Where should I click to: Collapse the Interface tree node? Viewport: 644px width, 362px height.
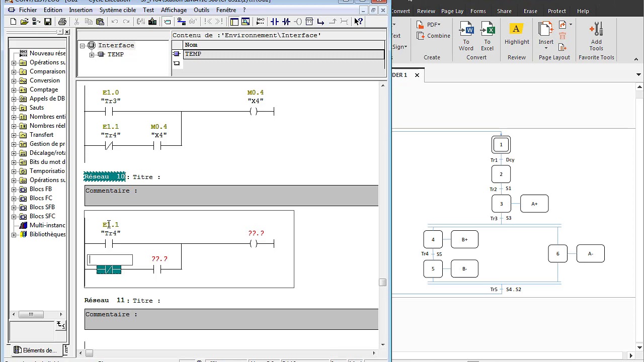[83, 46]
